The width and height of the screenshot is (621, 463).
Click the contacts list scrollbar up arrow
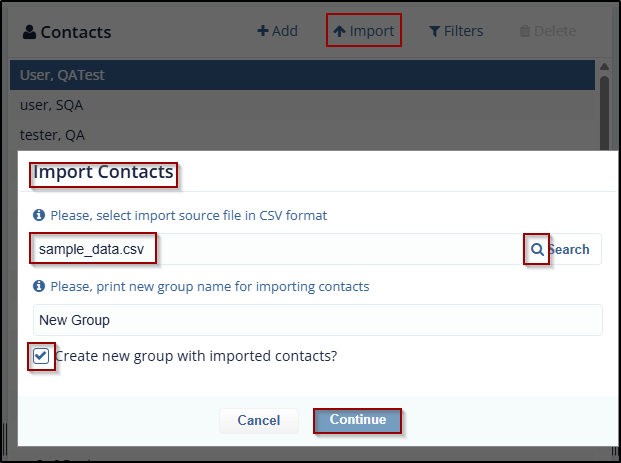(x=603, y=67)
